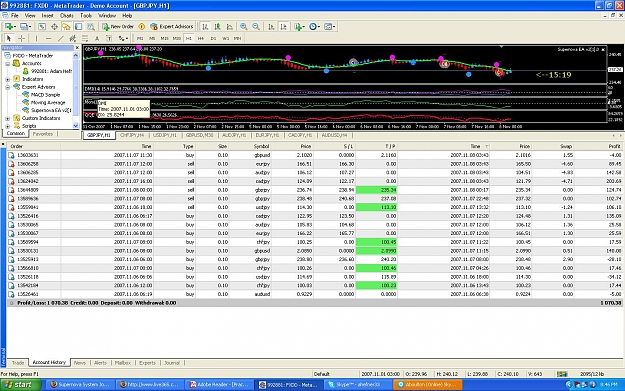Viewport: 625px width, 391px height.
Task: Switch to USDJPY,H1 chart tab
Action: (165, 135)
